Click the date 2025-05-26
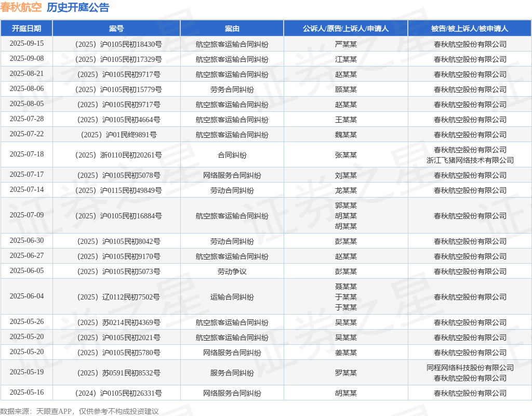The height and width of the screenshot is (416, 532). pyautogui.click(x=26, y=321)
